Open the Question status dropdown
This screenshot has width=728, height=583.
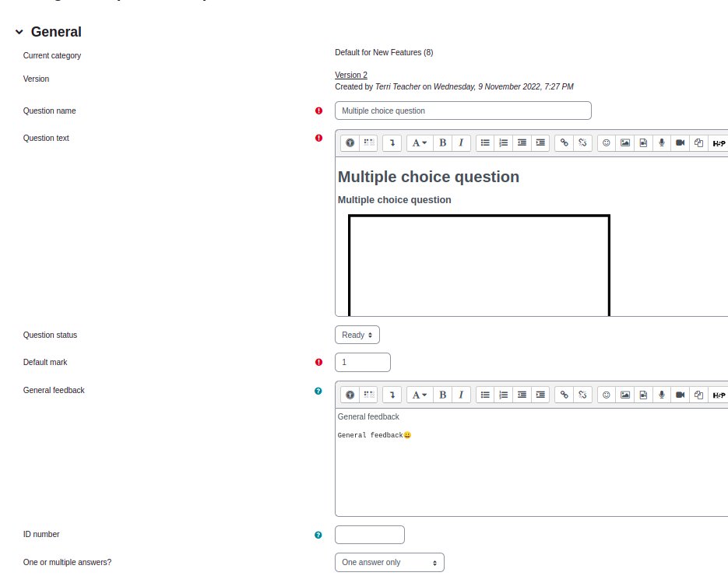coord(357,335)
